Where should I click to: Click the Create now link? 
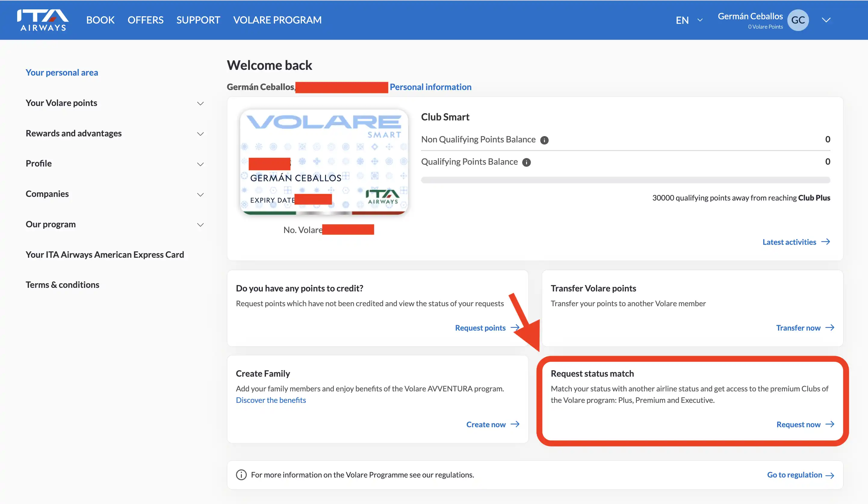[486, 424]
